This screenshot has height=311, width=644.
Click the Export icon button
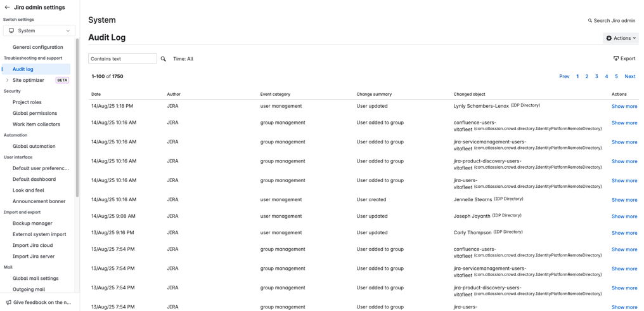[616, 58]
